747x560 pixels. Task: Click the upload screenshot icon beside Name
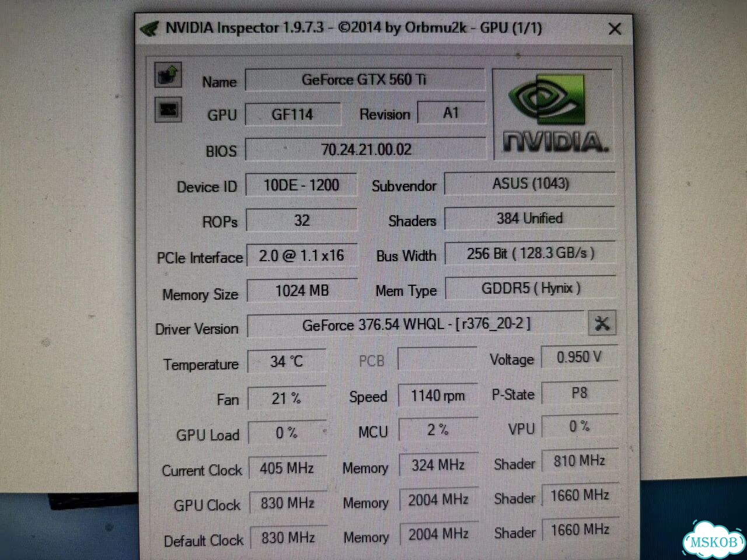pos(168,75)
